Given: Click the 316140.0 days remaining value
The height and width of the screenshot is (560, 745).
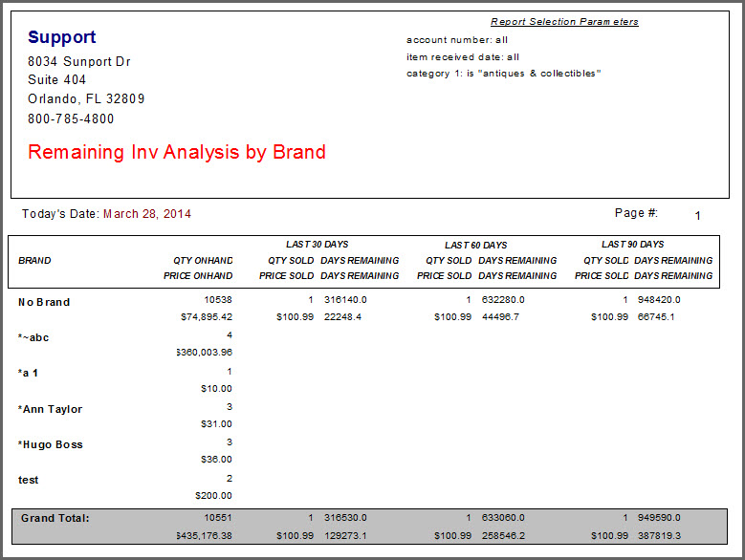Looking at the screenshot, I should pos(345,300).
